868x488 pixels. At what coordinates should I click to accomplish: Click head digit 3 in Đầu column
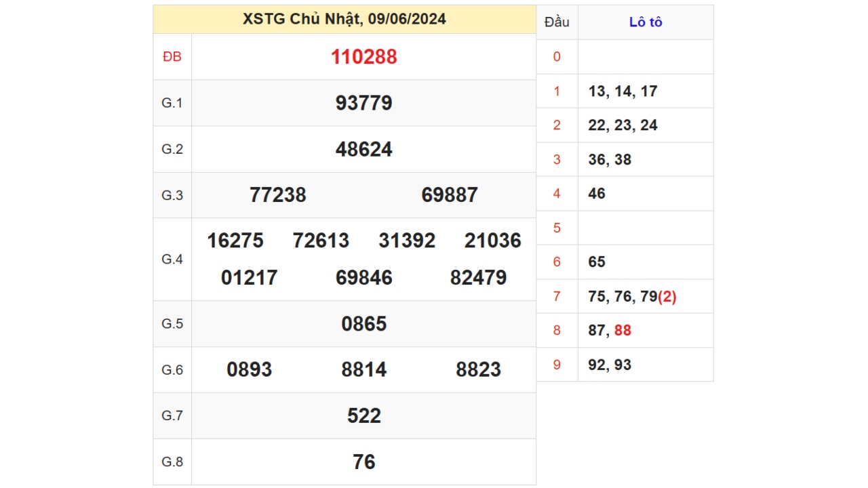click(x=557, y=160)
